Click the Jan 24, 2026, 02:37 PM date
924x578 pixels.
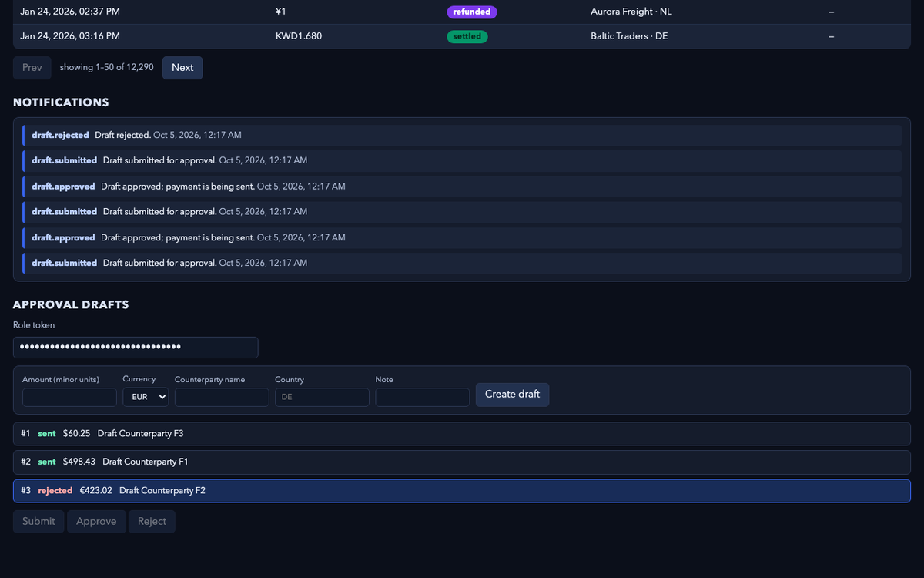click(x=70, y=12)
